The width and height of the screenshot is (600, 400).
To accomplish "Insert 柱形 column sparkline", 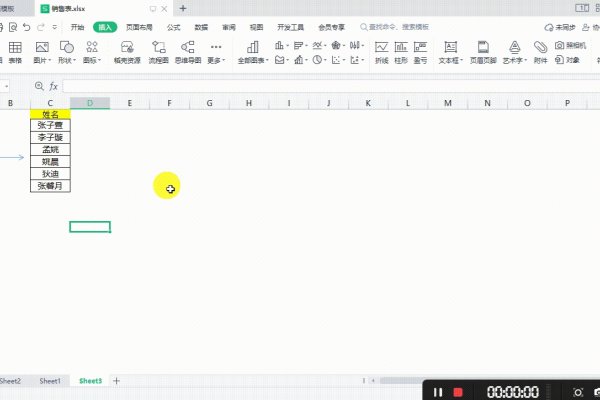I will pos(401,52).
